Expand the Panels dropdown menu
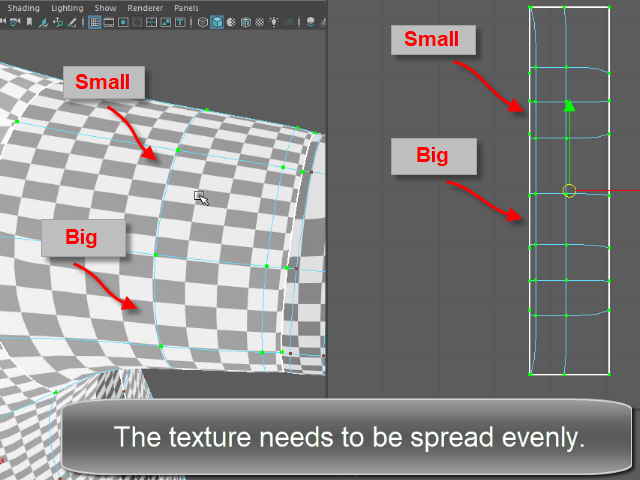The image size is (640, 480). point(186,8)
